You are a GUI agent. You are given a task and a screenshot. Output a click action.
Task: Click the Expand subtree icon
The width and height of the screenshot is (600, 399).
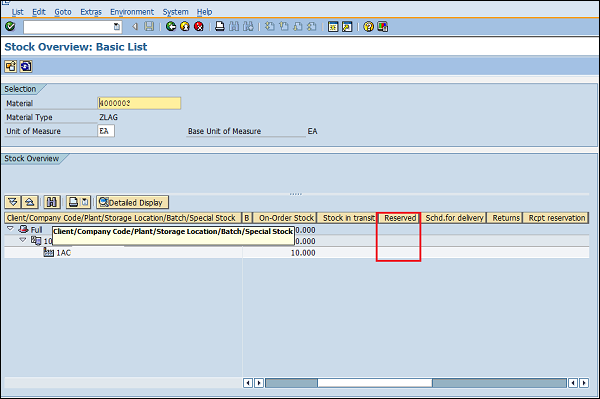pyautogui.click(x=13, y=202)
